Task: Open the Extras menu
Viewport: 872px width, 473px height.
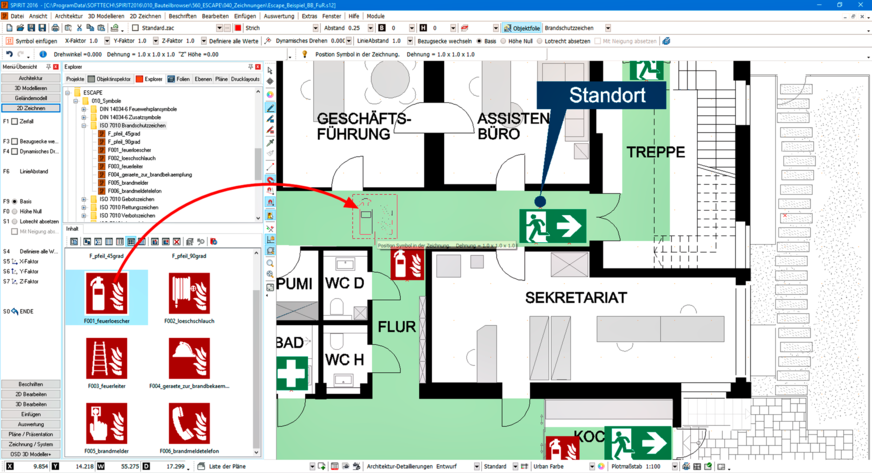Action: (309, 16)
